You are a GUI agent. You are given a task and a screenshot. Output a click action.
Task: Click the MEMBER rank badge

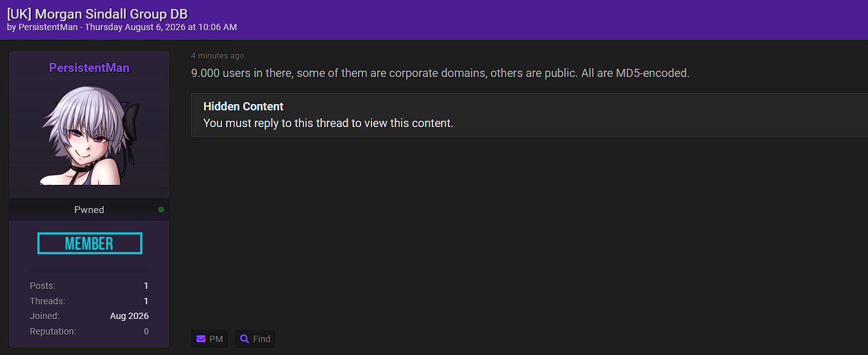90,243
